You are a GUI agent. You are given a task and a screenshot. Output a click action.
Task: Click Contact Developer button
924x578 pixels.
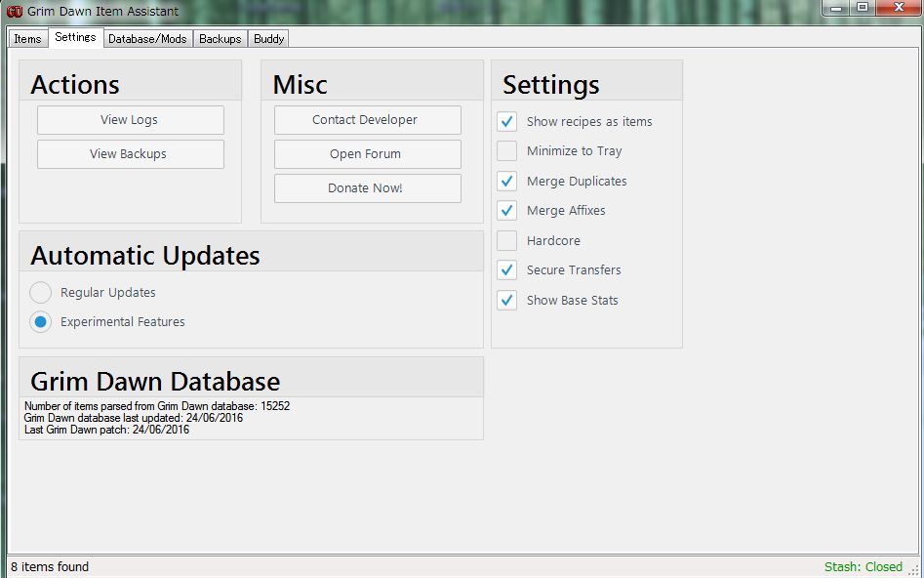tap(367, 120)
